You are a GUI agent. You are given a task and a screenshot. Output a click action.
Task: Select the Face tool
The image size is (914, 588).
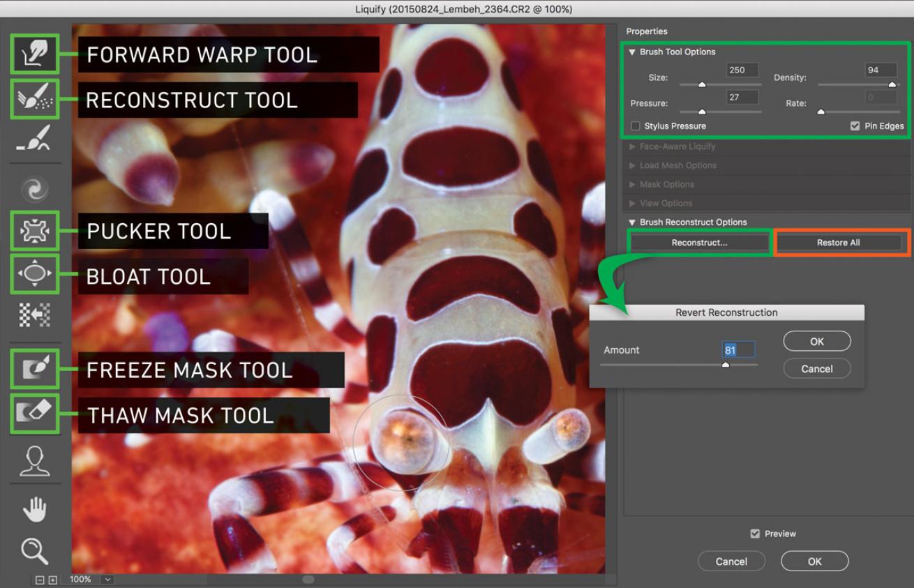pos(34,460)
